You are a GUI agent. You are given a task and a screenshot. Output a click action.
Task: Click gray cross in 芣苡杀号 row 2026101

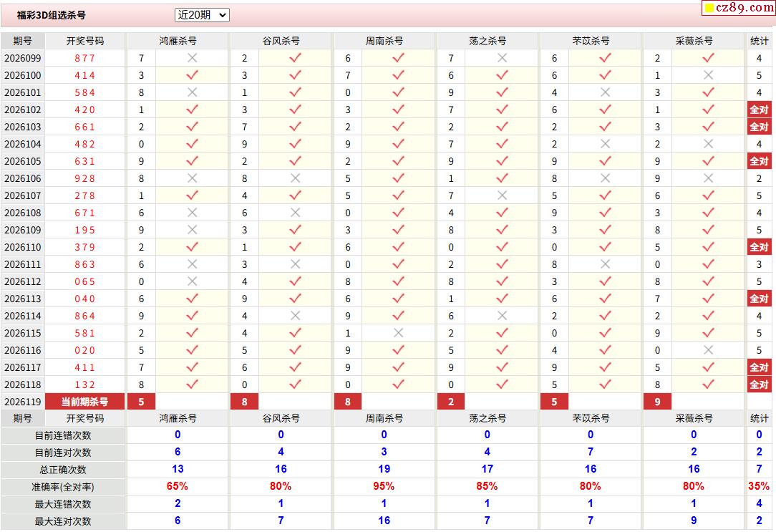(x=605, y=92)
